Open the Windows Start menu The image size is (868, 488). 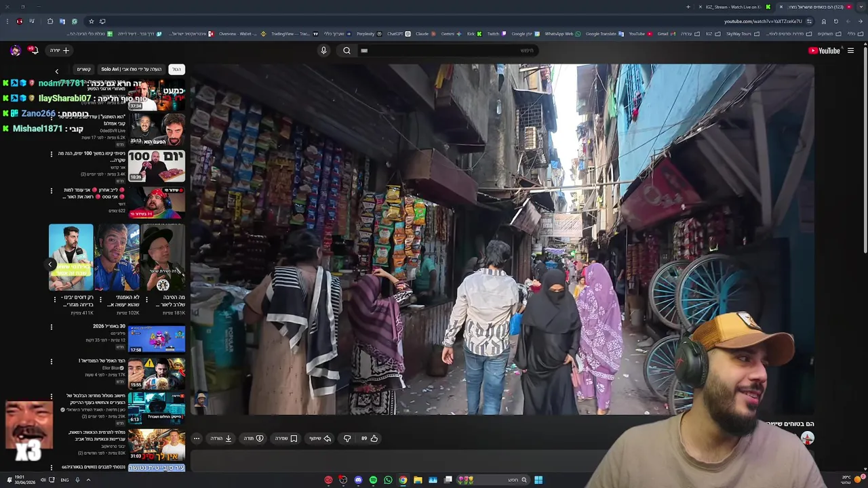tap(538, 480)
